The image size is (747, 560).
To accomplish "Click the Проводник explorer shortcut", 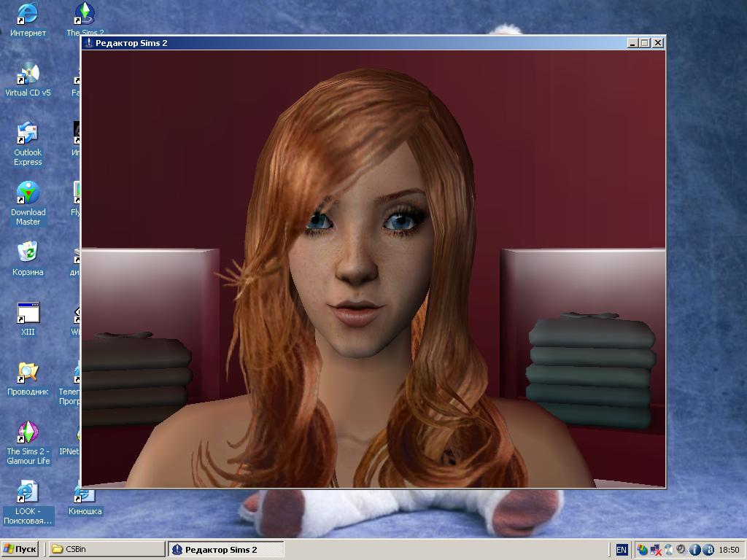I will coord(28,379).
